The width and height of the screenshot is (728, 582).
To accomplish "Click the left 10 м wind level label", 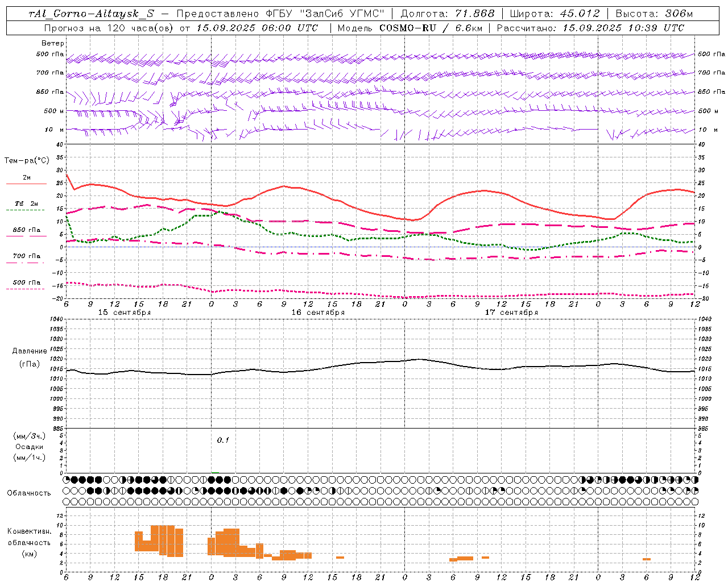I will tap(55, 130).
